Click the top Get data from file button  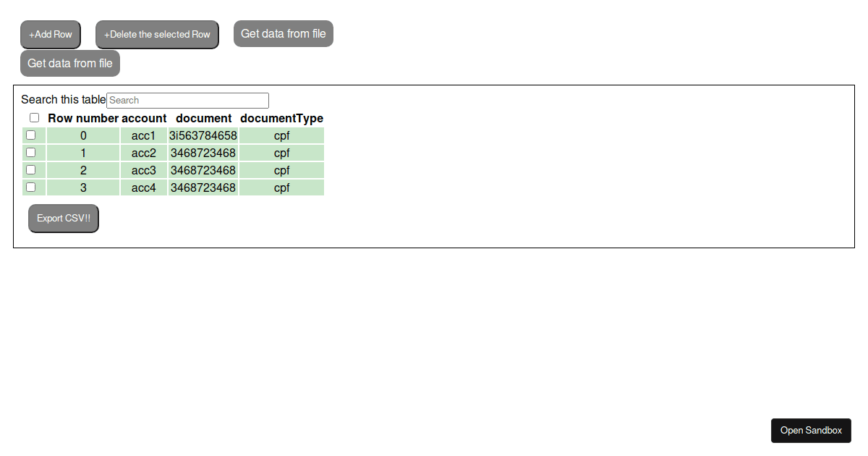pyautogui.click(x=283, y=33)
